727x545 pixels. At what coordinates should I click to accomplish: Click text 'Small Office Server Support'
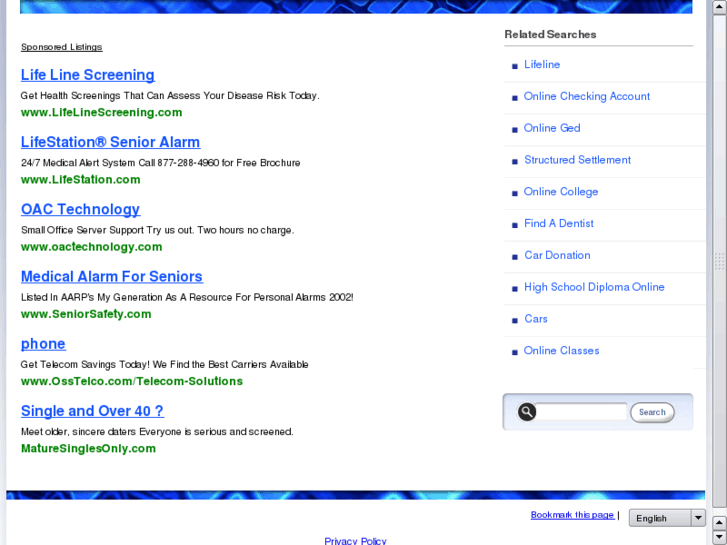[83, 230]
